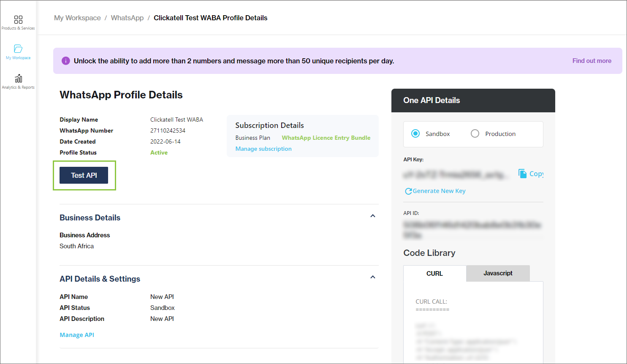This screenshot has height=364, width=627.
Task: Click Sandbox API Status value
Action: pos(162,308)
